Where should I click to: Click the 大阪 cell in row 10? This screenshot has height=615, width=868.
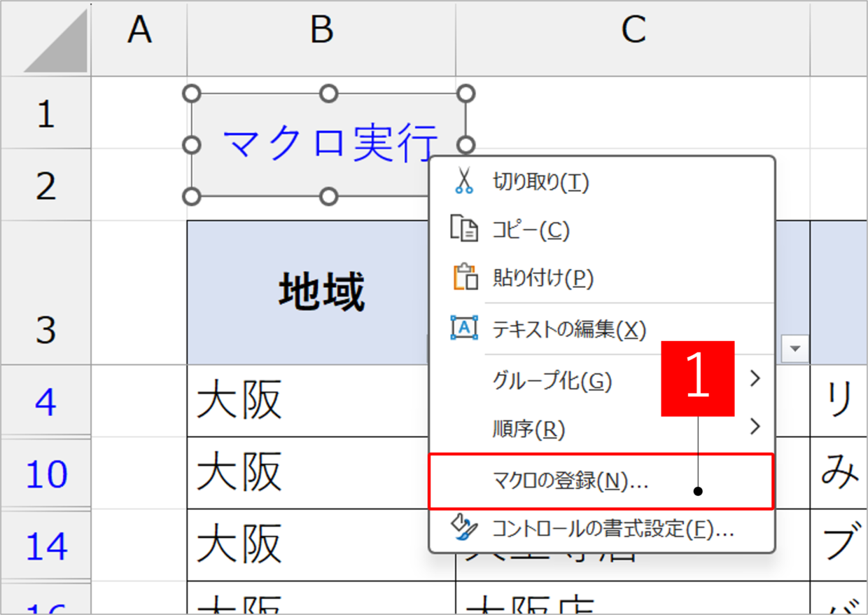[321, 474]
